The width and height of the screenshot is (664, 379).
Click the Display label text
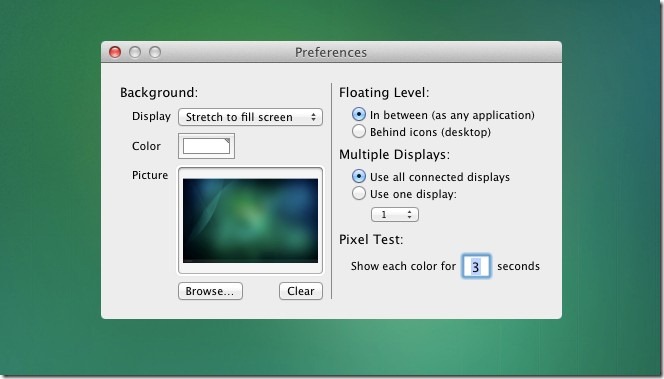point(151,116)
